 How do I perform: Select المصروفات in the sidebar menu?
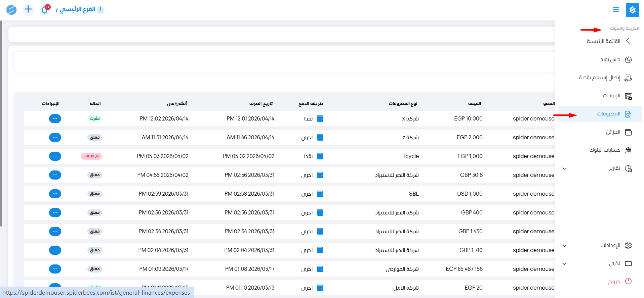(x=608, y=114)
